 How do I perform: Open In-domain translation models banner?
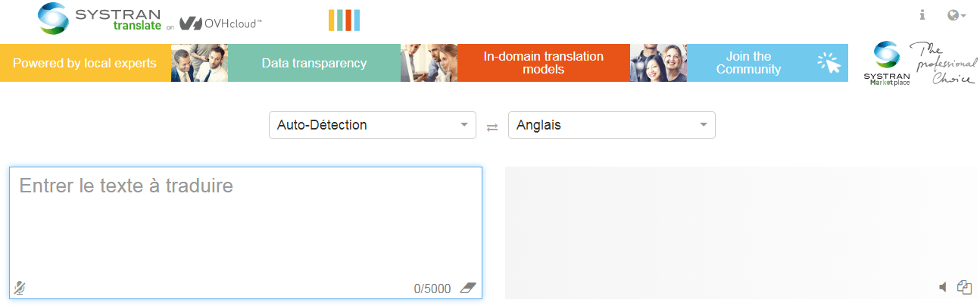tap(544, 63)
